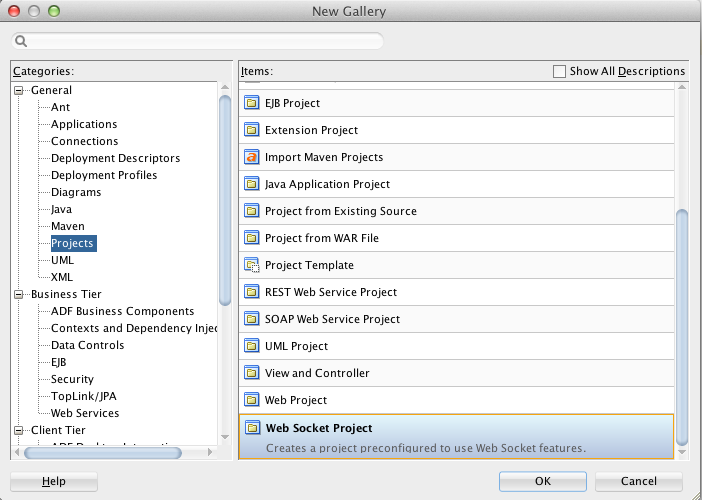Click the Categories horizontal scrollbar
Image resolution: width=702 pixels, height=500 pixels.
pyautogui.click(x=103, y=453)
